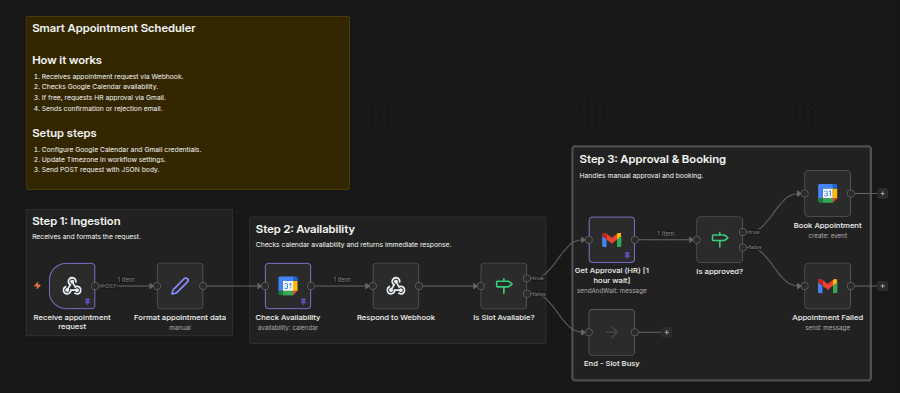Click the true output of Is Slot Available?
This screenshot has height=393, width=900.
pos(527,278)
